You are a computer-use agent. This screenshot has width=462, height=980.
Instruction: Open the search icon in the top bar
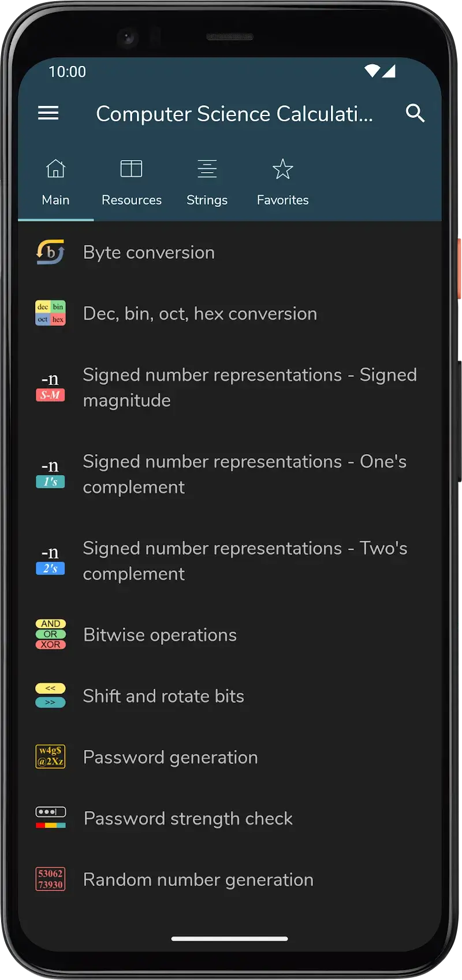415,114
